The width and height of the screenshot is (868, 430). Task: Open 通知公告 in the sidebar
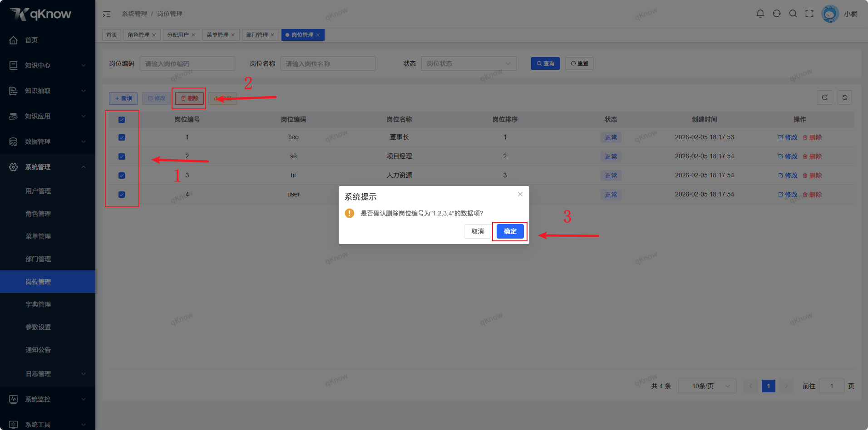point(48,350)
